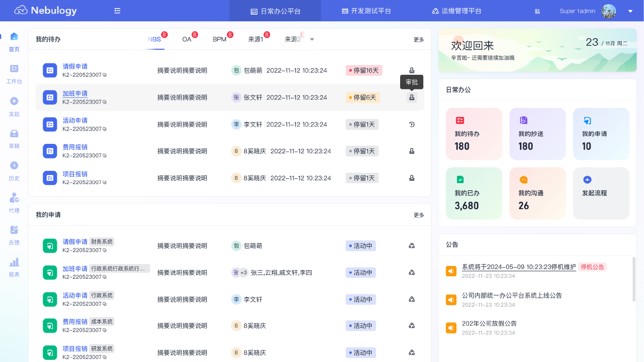Open 费用报销 link in 我的待办
Screen dimensions: 644x362
coord(75,147)
